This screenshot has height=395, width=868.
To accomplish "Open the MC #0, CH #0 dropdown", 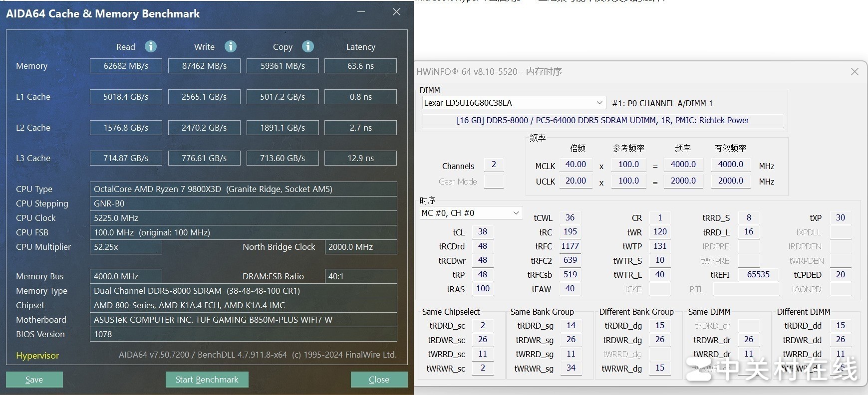I will tap(516, 213).
